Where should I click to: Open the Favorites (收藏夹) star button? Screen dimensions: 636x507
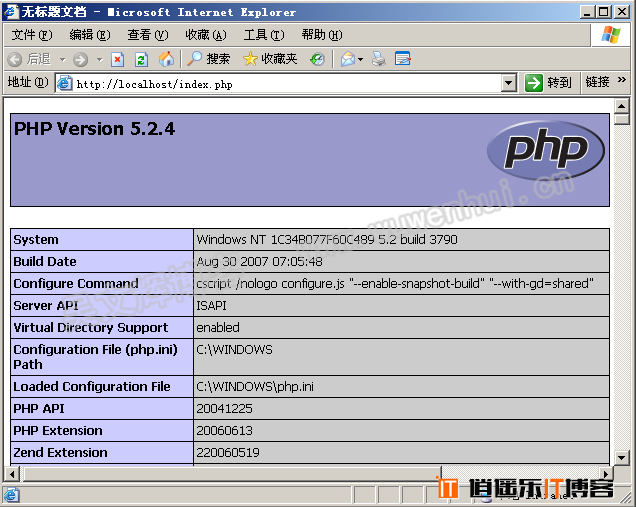tap(270, 59)
